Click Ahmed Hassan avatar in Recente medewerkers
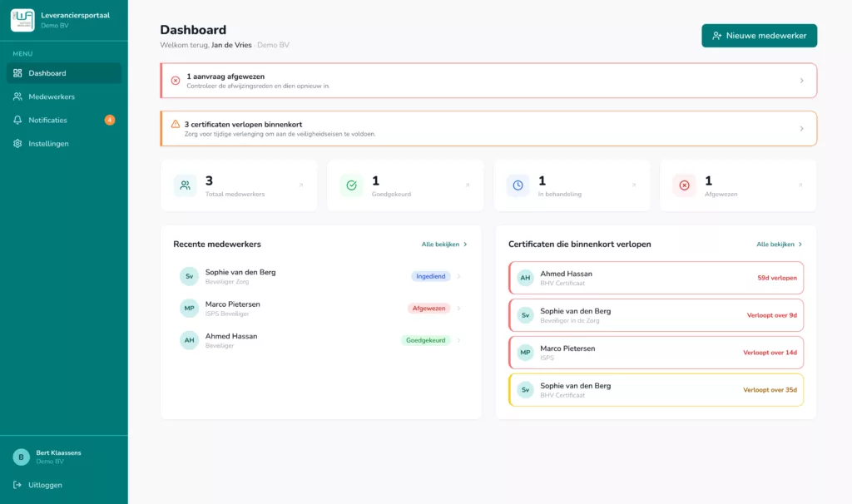The image size is (852, 504). [189, 340]
